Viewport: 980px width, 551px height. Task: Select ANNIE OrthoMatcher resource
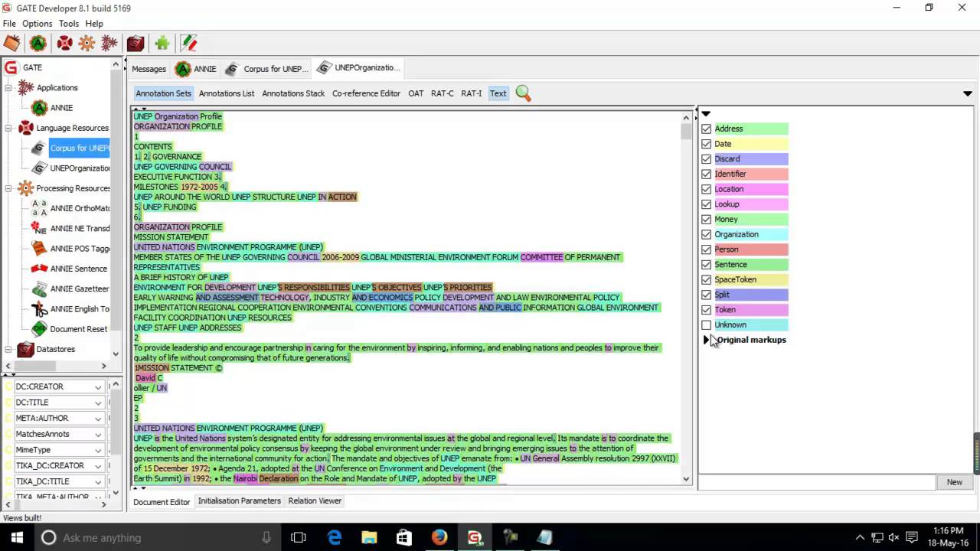[x=80, y=208]
